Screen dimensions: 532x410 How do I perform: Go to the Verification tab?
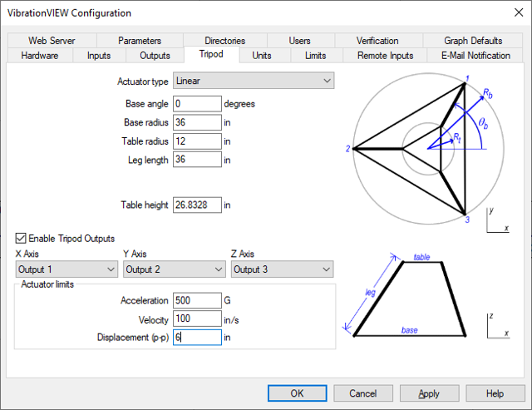[377, 41]
